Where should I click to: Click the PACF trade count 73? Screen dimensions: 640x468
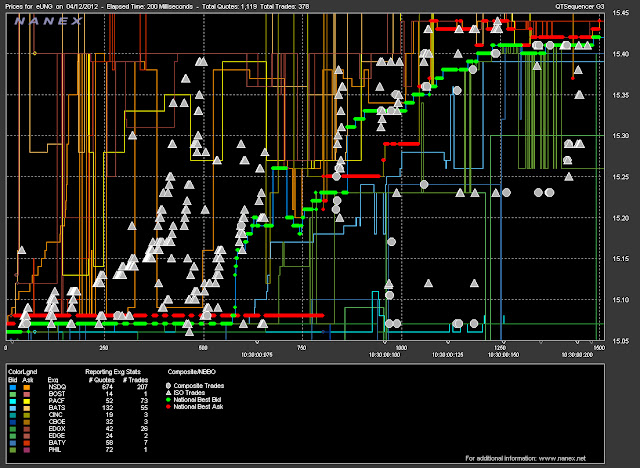point(144,401)
